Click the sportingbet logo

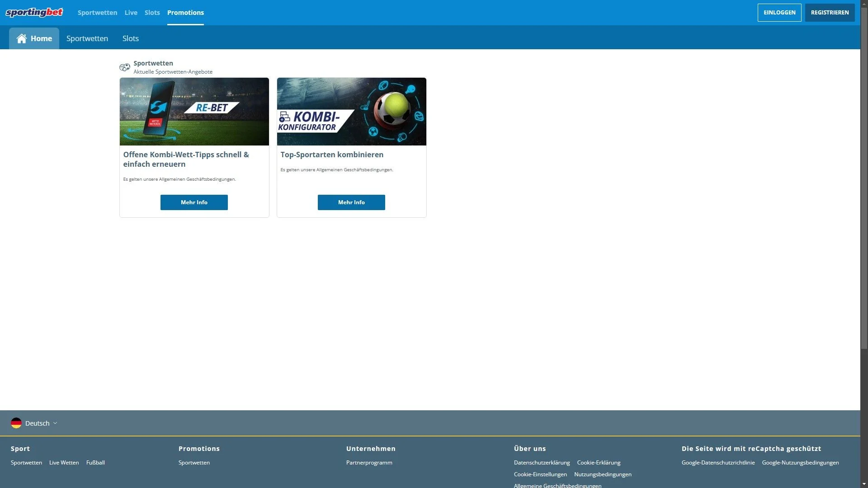[x=34, y=12]
